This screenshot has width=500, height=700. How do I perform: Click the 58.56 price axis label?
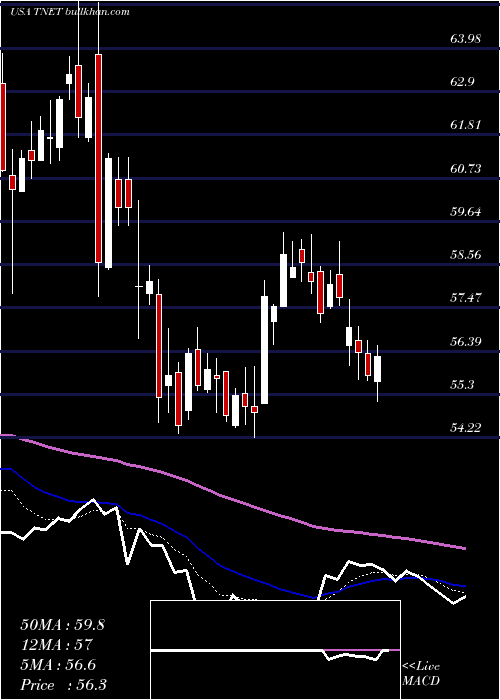click(x=466, y=255)
